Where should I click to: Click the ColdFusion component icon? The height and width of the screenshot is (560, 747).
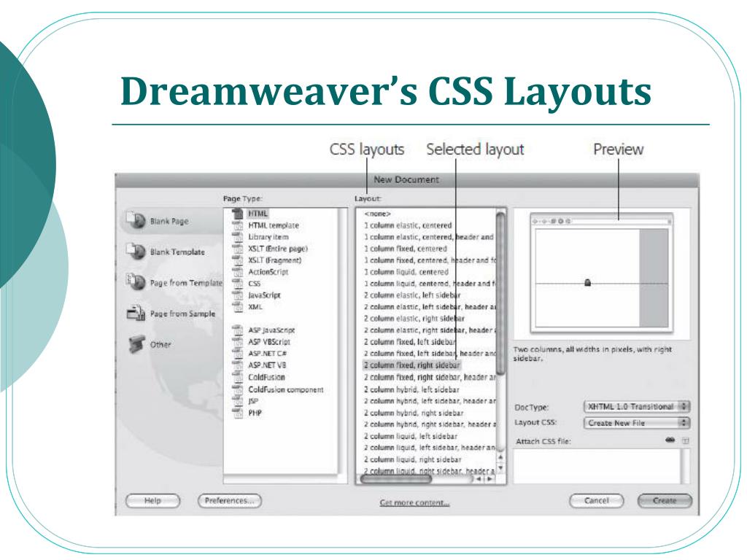(x=237, y=389)
